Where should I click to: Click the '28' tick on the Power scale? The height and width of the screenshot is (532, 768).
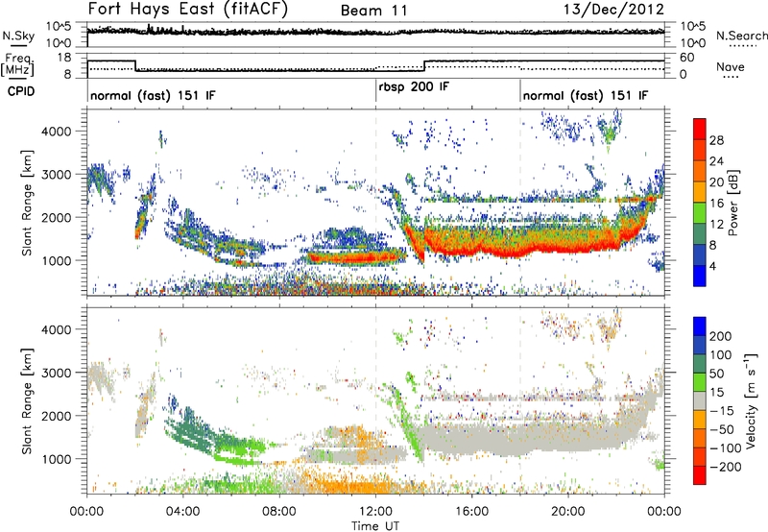tap(716, 140)
